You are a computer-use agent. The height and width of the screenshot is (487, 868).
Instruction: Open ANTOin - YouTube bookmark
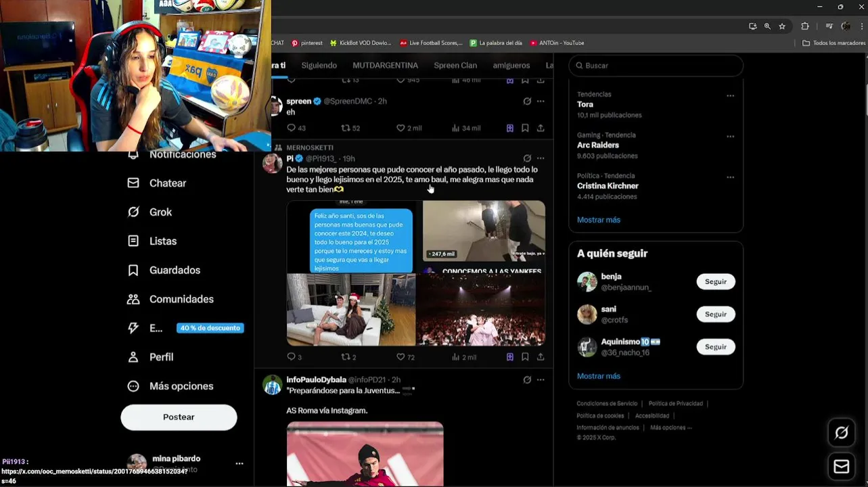pyautogui.click(x=557, y=43)
